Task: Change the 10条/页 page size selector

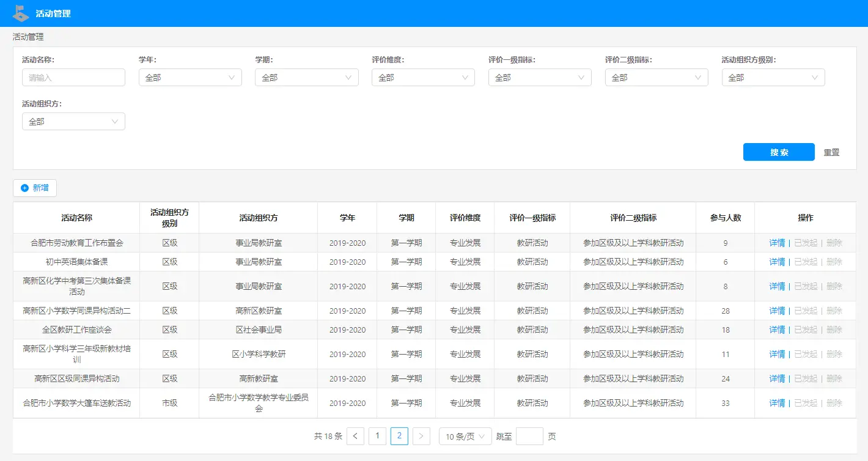Action: (x=465, y=437)
